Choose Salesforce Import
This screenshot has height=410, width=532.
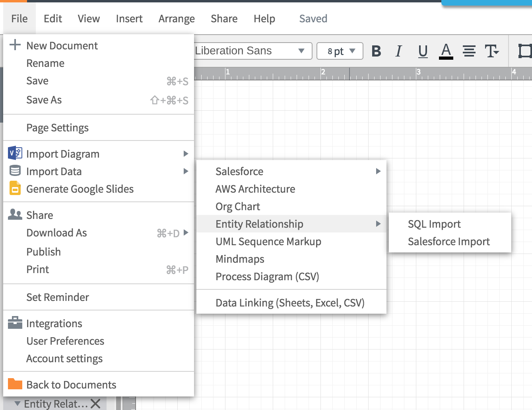450,242
